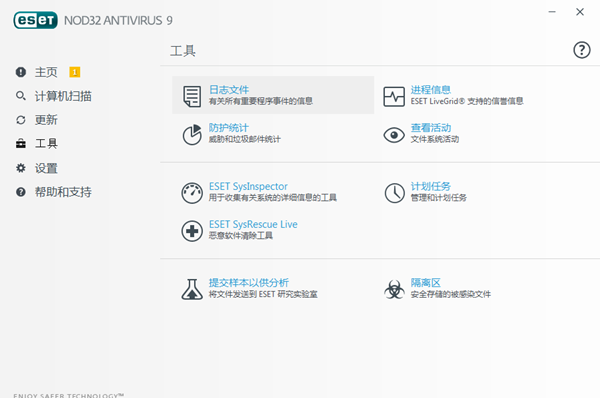Viewport: 600px width, 398px height.
Task: Open the 主页 section
Action: (46, 72)
